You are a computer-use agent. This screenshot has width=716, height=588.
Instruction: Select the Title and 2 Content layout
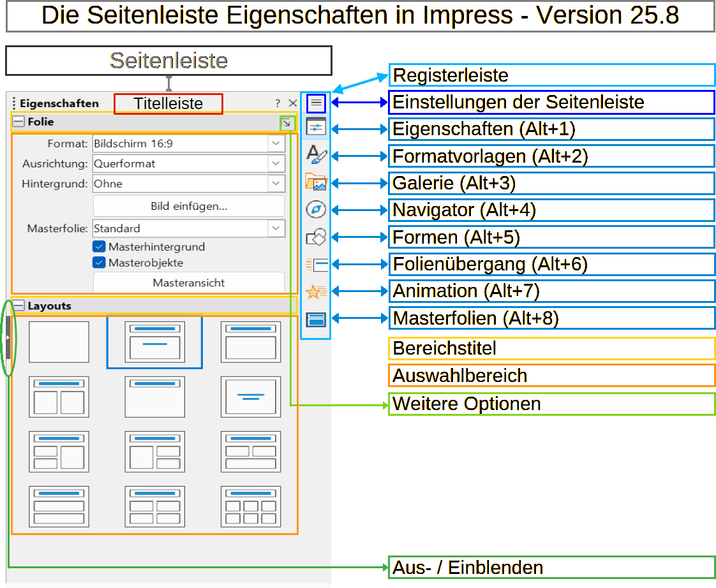[59, 397]
